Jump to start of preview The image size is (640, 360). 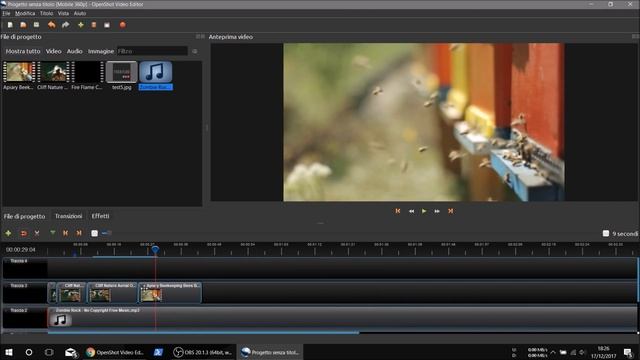coord(398,211)
